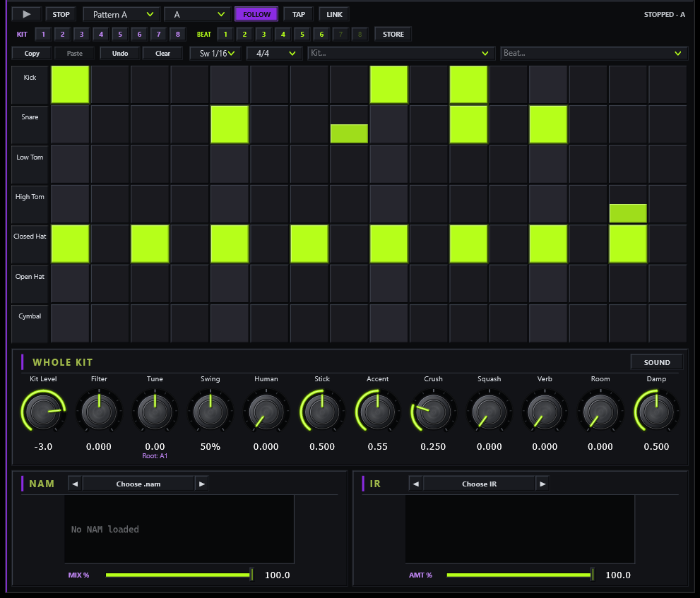
Task: Click the Clear button
Action: coord(162,53)
